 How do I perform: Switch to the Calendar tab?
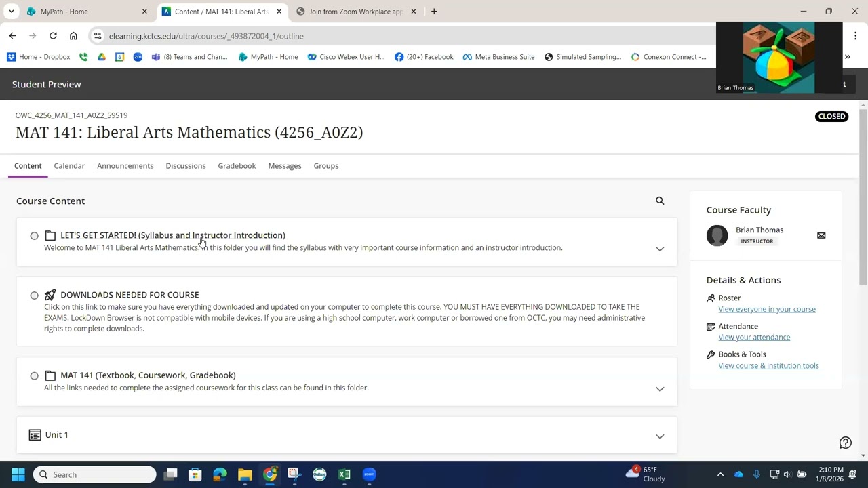click(x=69, y=165)
